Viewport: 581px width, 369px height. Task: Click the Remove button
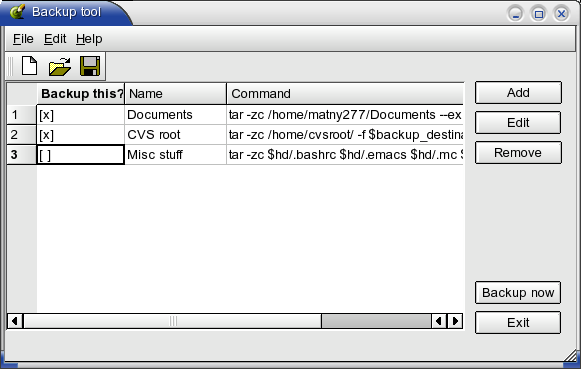point(518,153)
